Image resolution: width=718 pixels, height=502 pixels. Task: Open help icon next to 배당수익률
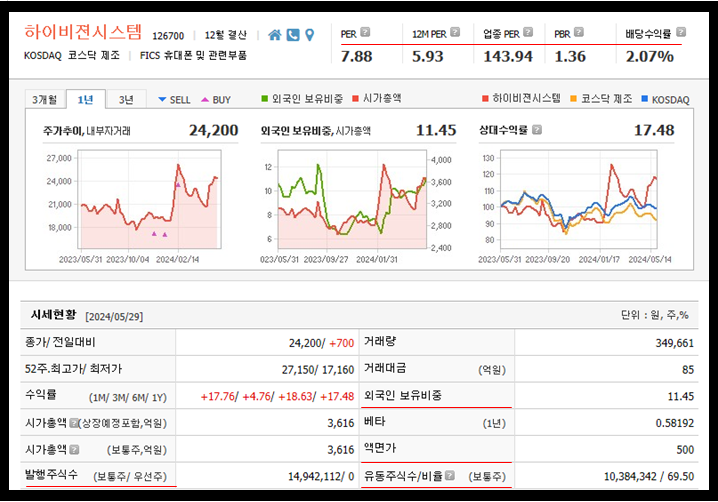pos(681,32)
